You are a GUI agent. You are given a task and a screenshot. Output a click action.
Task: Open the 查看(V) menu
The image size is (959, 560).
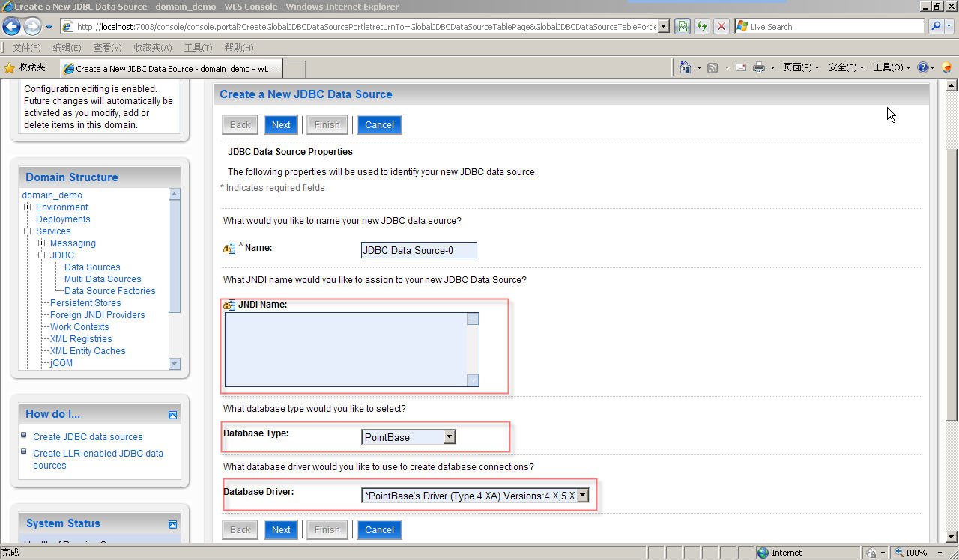[x=107, y=47]
